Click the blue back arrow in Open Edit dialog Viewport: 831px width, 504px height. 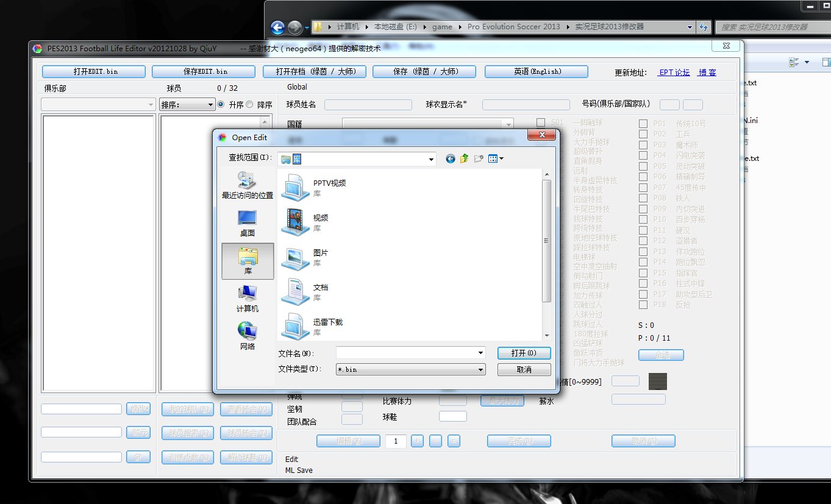point(451,158)
